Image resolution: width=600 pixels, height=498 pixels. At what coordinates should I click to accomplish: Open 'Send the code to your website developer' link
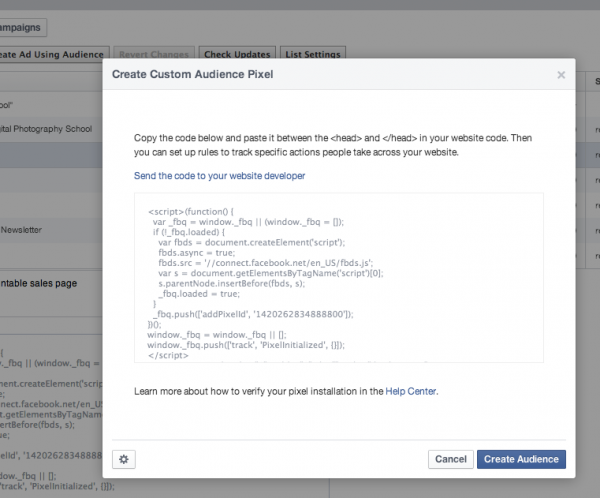219,176
